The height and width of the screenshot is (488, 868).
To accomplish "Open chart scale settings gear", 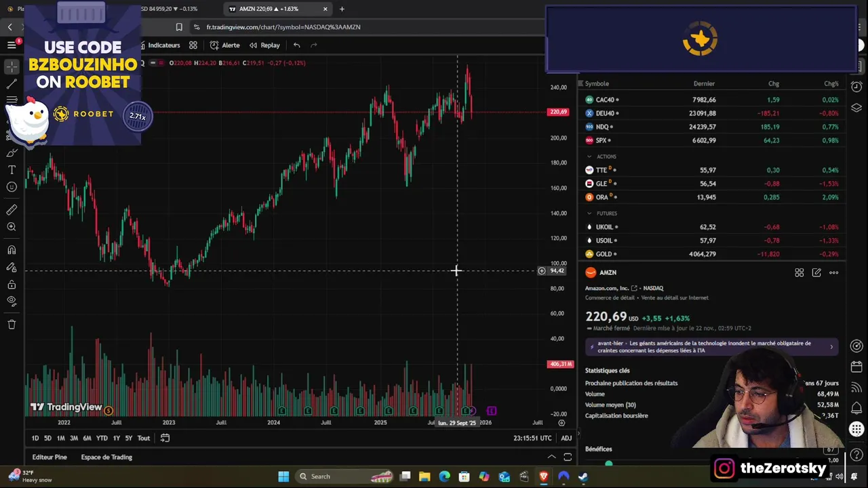I will pyautogui.click(x=561, y=423).
